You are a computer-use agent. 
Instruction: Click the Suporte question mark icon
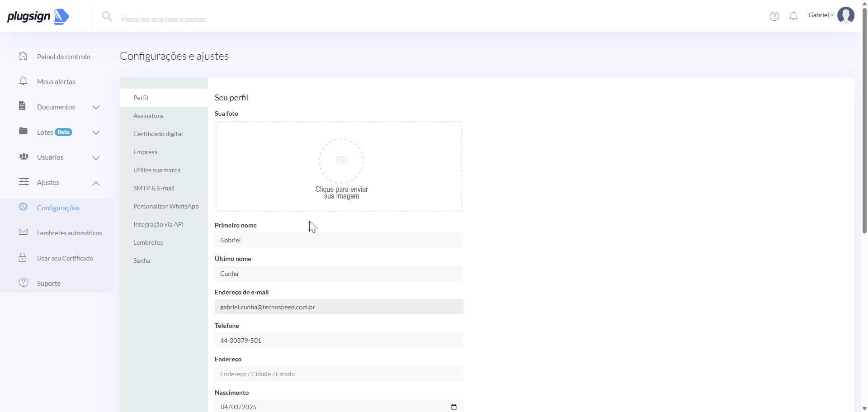(x=24, y=283)
